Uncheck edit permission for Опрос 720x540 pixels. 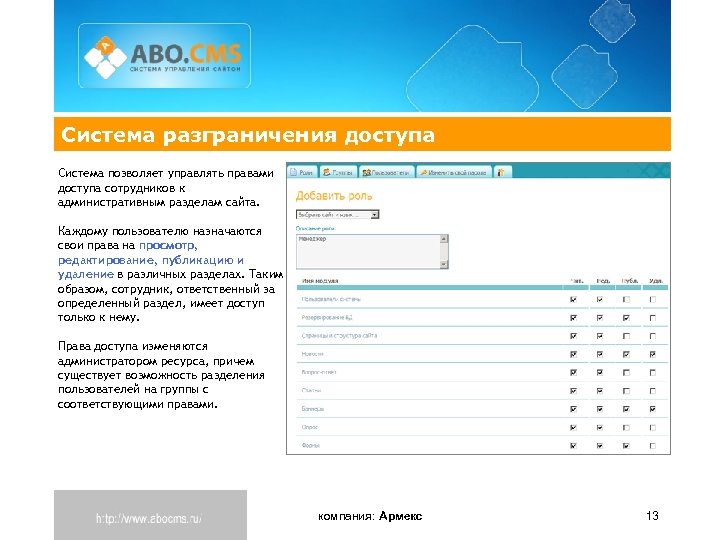click(600, 428)
